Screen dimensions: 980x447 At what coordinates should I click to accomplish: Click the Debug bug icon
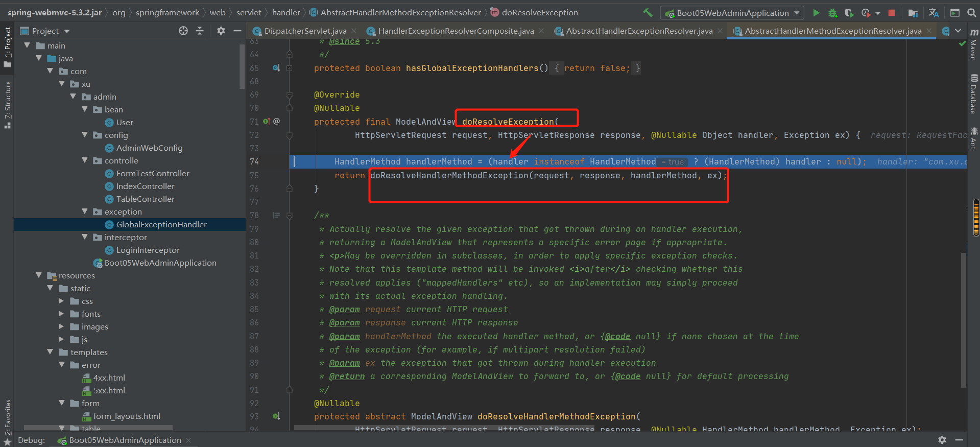[832, 13]
